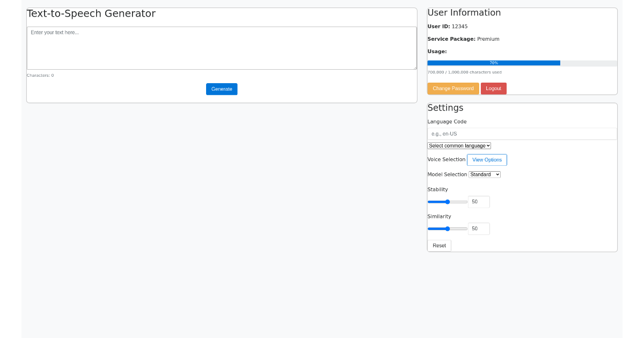Screen dimensions: 644x338
Task: Click the User Information heading
Action: point(464,13)
